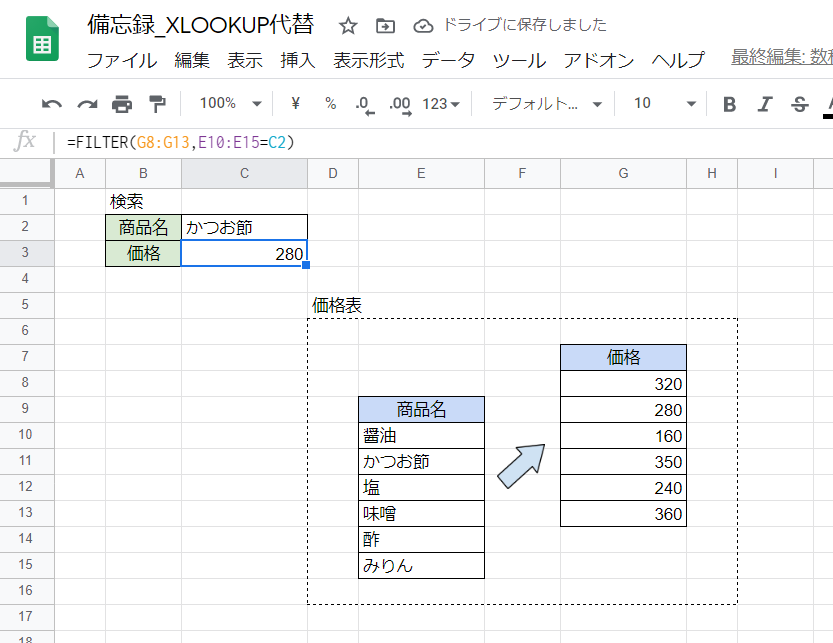This screenshot has width=833, height=643.
Task: Select the みりん cell
Action: (x=421, y=566)
